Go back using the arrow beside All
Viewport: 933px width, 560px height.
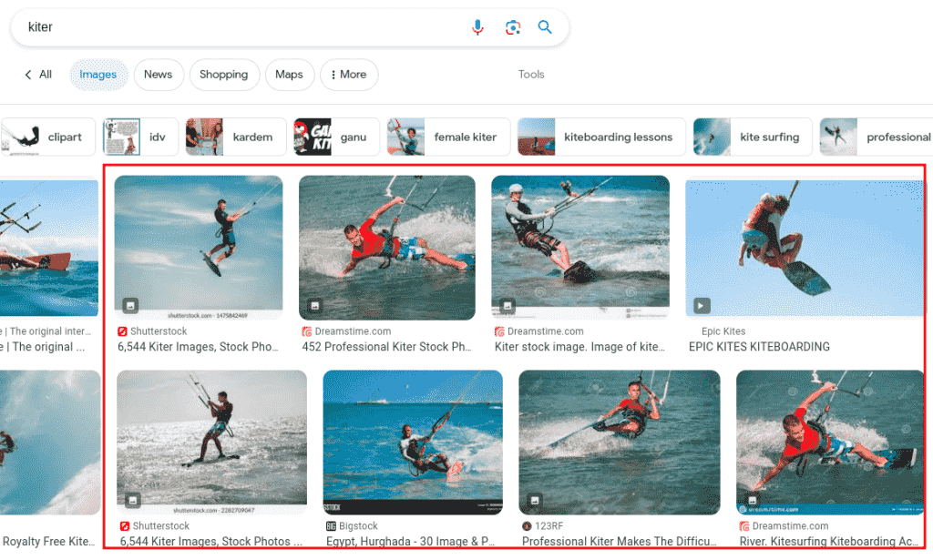(28, 75)
